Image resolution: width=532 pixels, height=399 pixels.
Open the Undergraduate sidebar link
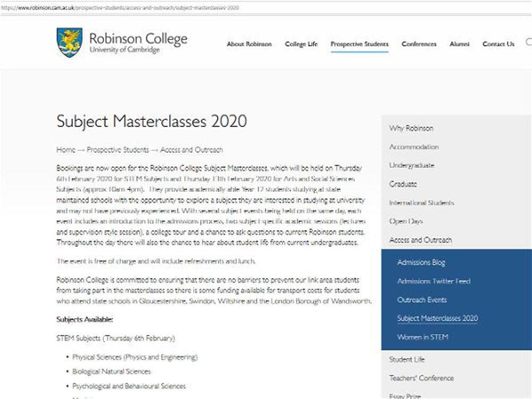(412, 165)
